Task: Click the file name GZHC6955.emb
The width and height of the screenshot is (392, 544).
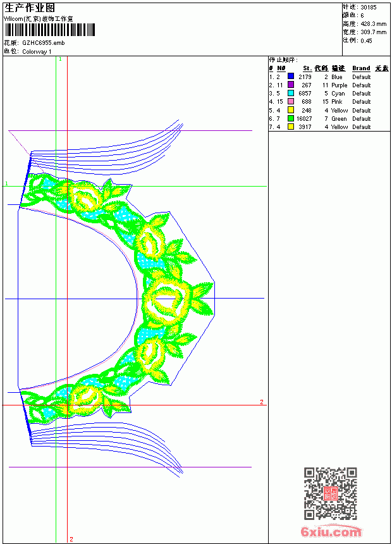Action: pyautogui.click(x=44, y=43)
